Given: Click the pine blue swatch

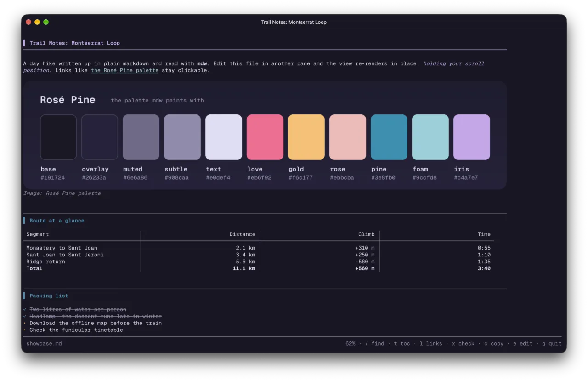Looking at the screenshot, I should [389, 137].
